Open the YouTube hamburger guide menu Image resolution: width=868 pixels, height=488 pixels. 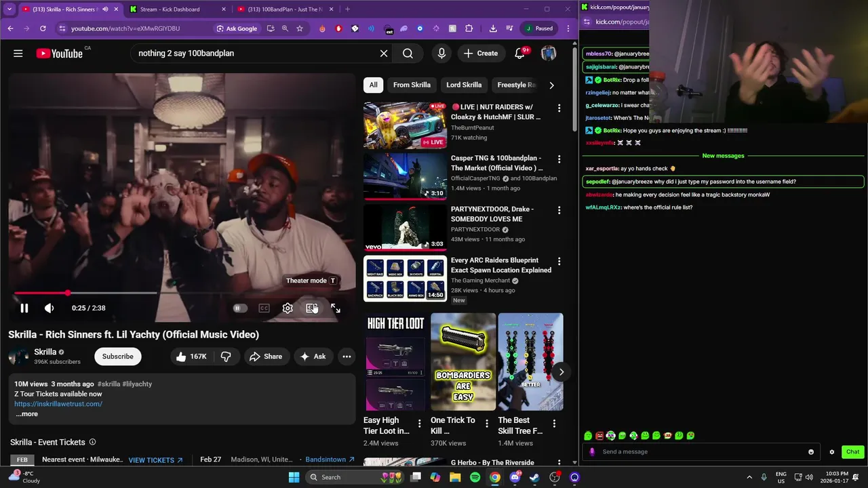click(18, 53)
